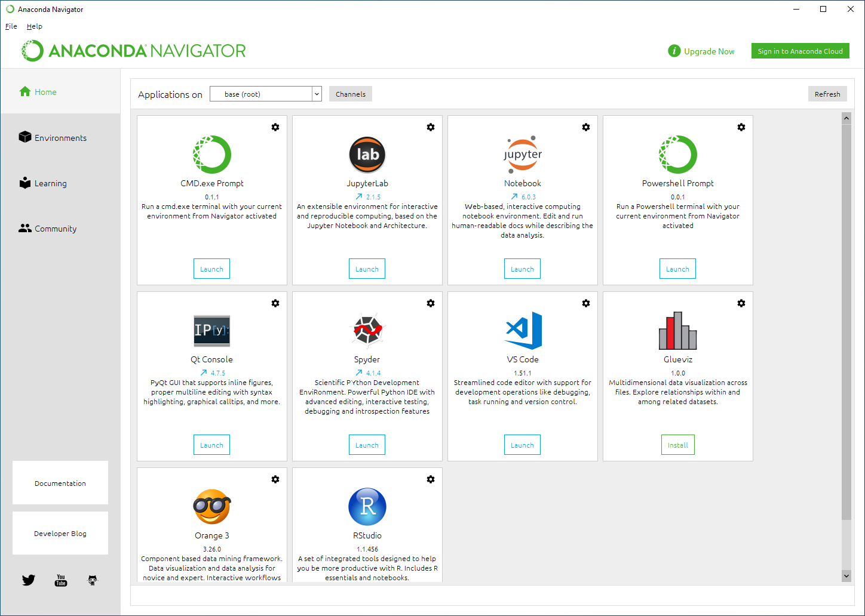Click the Upgrade Now link
The image size is (865, 616).
pyautogui.click(x=709, y=51)
